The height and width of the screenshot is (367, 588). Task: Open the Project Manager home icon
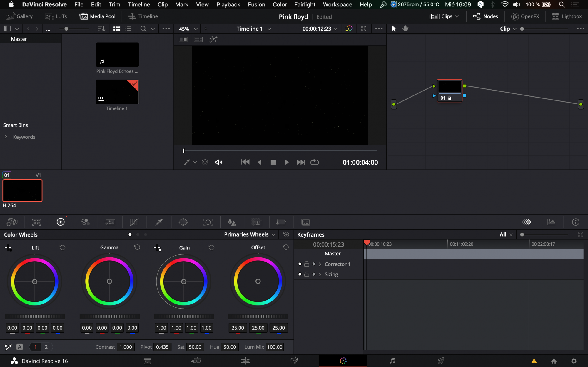[554, 361]
